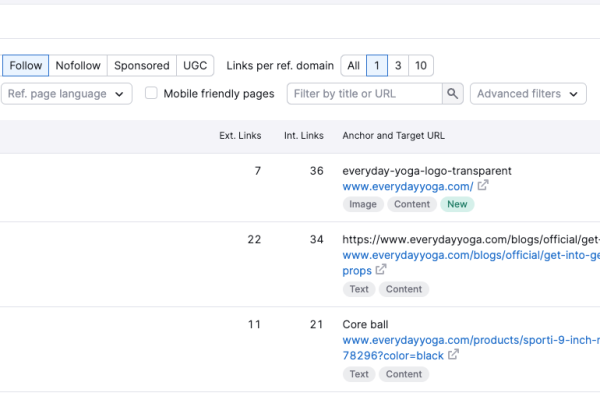Click external icon after 78296?color=black
The height and width of the screenshot is (400, 600).
click(x=453, y=354)
